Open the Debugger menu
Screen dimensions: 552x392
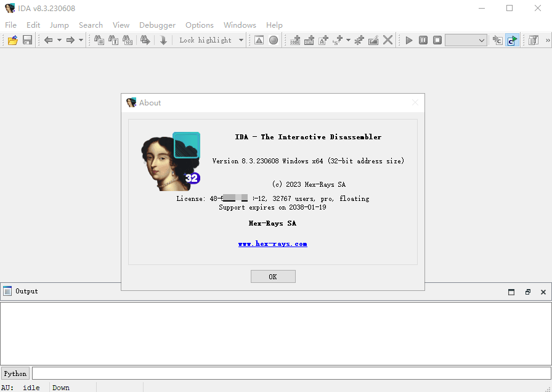click(157, 25)
